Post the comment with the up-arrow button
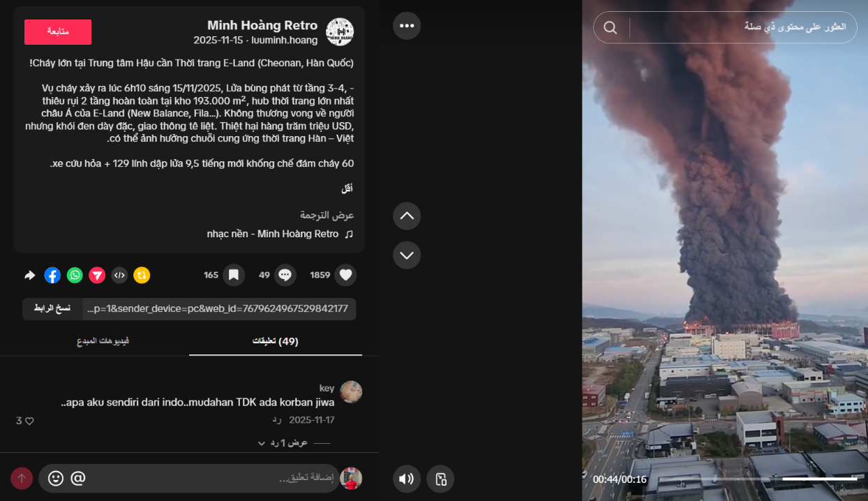Viewport: 868px width, 501px height. click(x=22, y=478)
